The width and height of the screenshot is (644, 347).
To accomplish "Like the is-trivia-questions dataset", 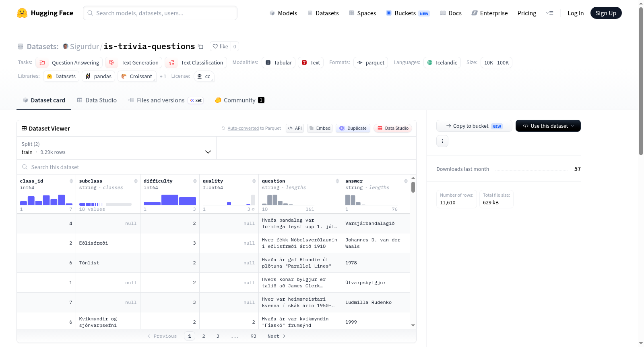I will pyautogui.click(x=220, y=46).
